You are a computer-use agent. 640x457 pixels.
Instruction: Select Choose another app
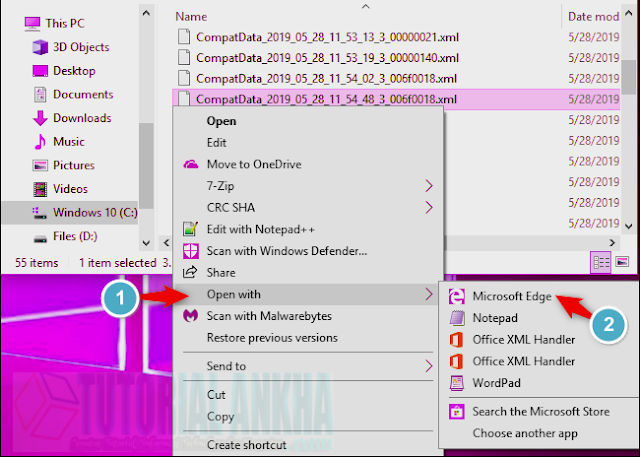[x=525, y=433]
